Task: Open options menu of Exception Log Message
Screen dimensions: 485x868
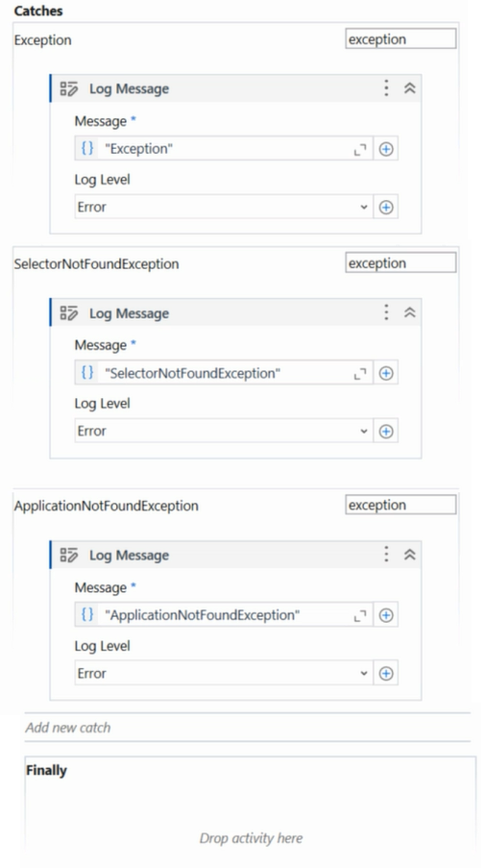Action: (x=386, y=88)
